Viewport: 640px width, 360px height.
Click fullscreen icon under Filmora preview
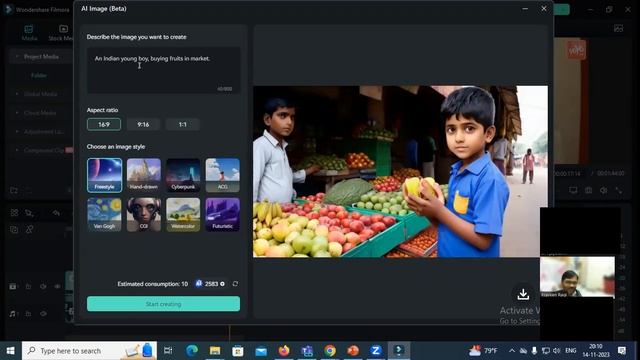(619, 190)
